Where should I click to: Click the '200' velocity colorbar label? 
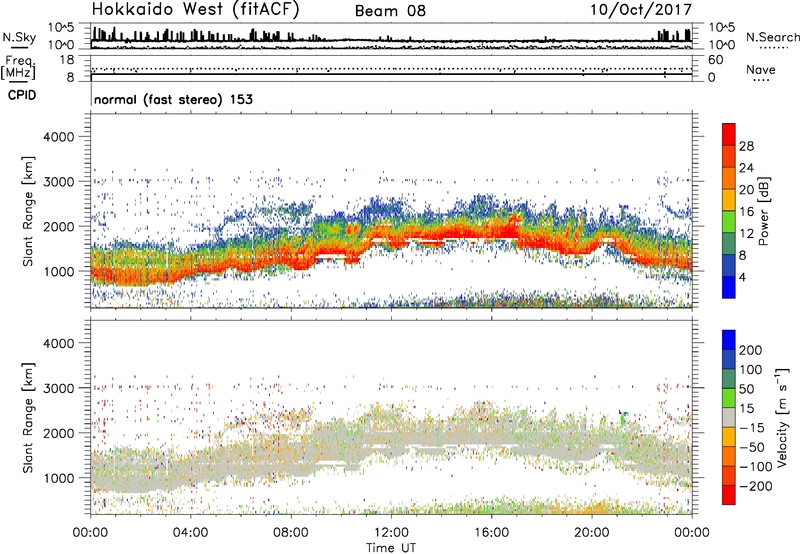(751, 350)
